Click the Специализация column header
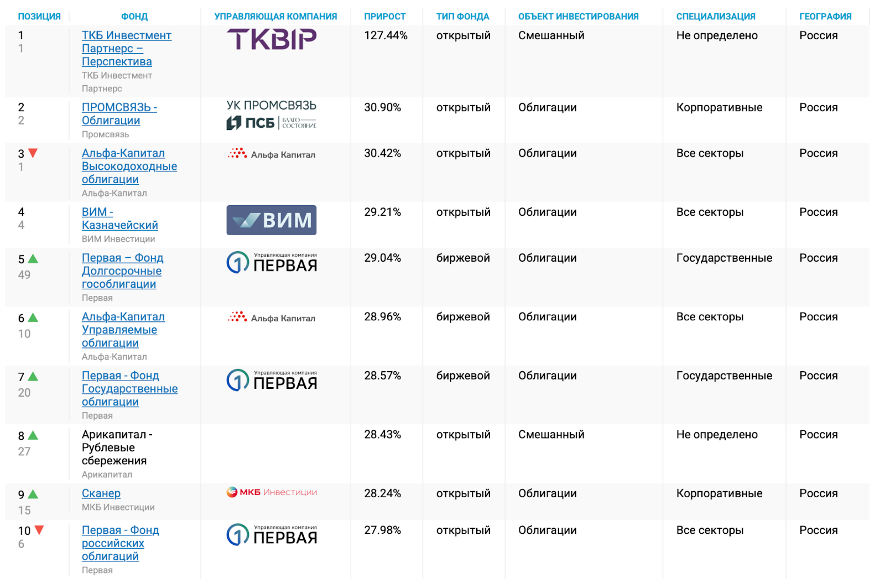This screenshot has height=588, width=885. pos(715,17)
